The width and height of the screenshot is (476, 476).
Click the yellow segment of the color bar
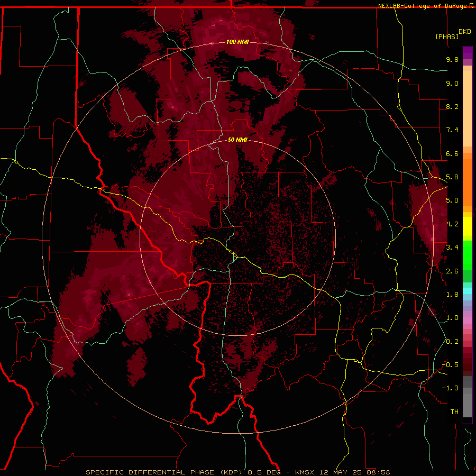click(467, 226)
